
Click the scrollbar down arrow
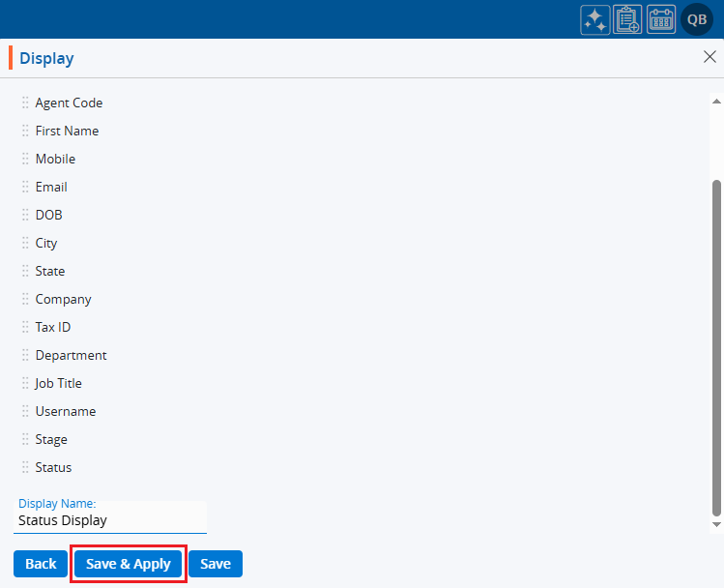click(x=716, y=524)
